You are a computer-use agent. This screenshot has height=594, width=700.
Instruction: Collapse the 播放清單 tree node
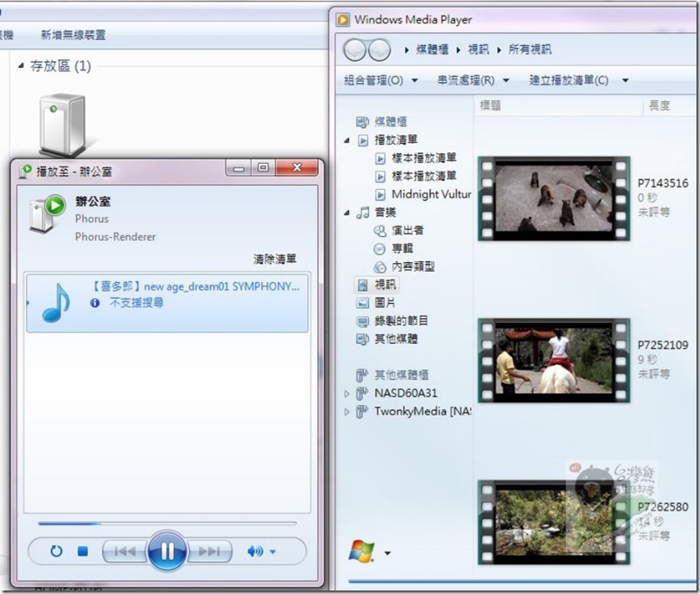[347, 141]
